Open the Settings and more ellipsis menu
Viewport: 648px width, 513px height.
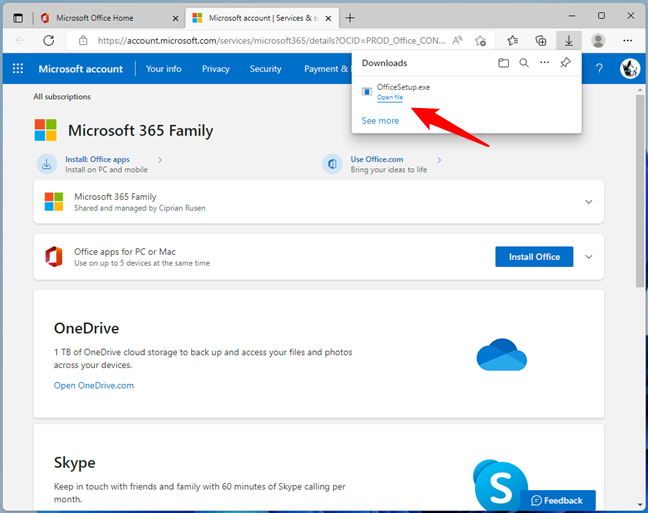(627, 41)
